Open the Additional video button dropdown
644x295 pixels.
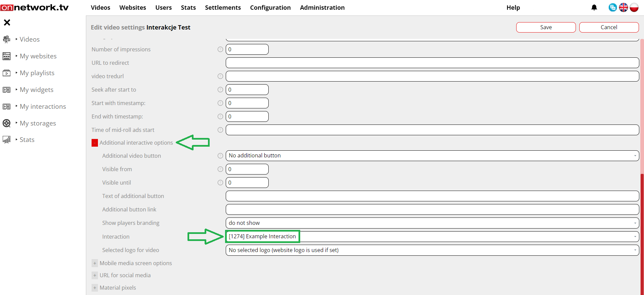coord(432,156)
